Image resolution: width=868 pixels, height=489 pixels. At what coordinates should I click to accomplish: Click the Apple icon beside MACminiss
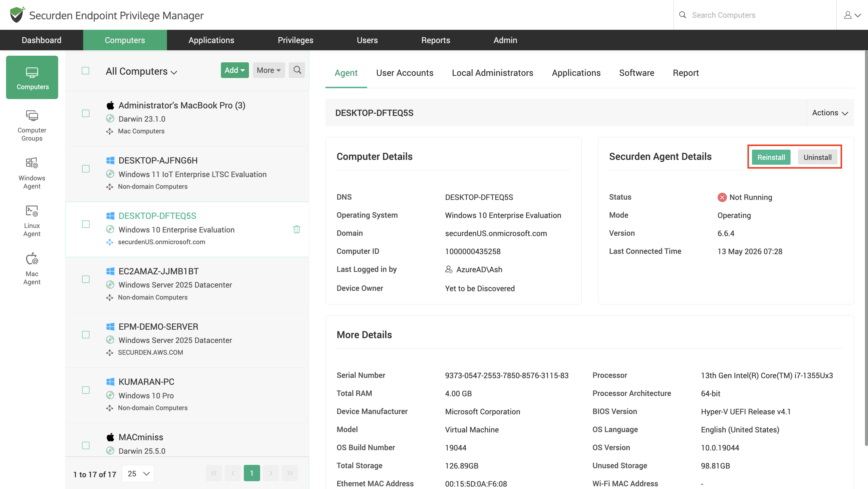pos(110,437)
